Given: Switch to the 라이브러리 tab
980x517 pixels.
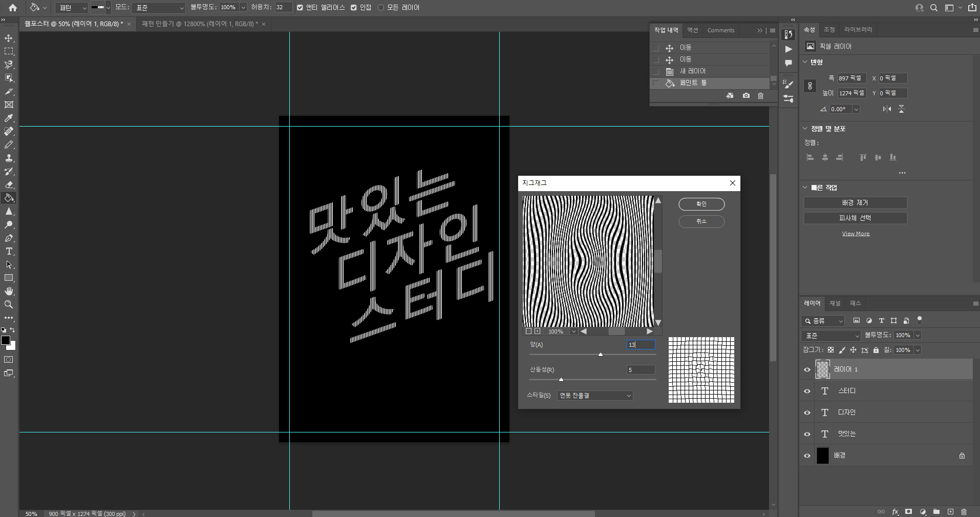Looking at the screenshot, I should click(858, 30).
